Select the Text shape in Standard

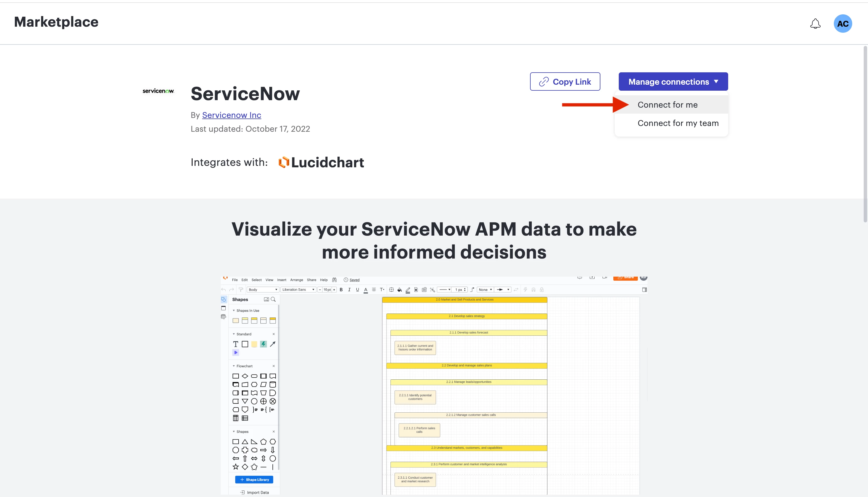236,344
